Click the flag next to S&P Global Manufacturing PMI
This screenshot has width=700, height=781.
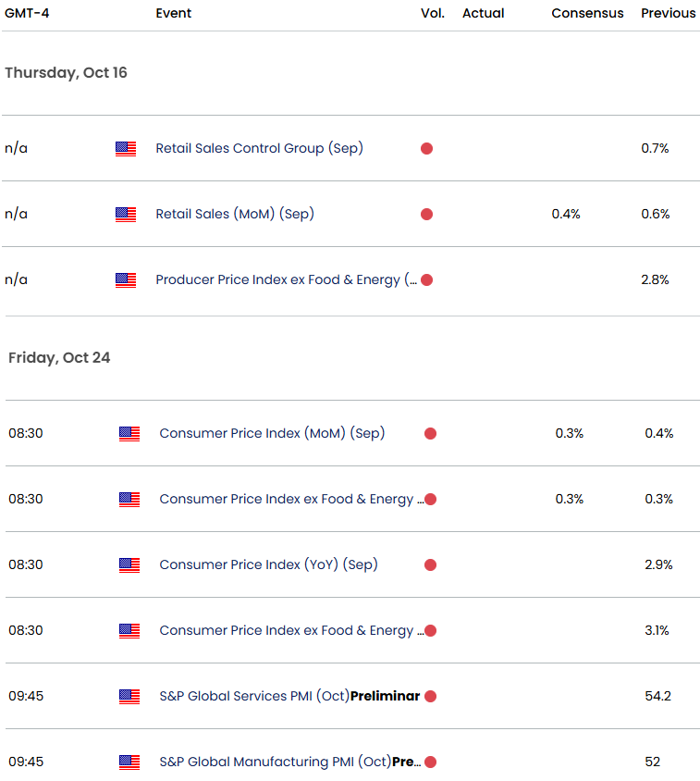(x=129, y=762)
